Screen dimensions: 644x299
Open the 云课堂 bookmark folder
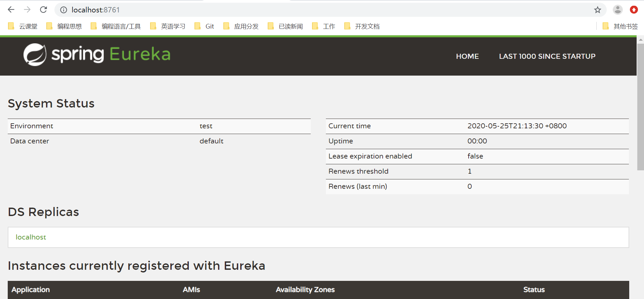[x=23, y=26]
